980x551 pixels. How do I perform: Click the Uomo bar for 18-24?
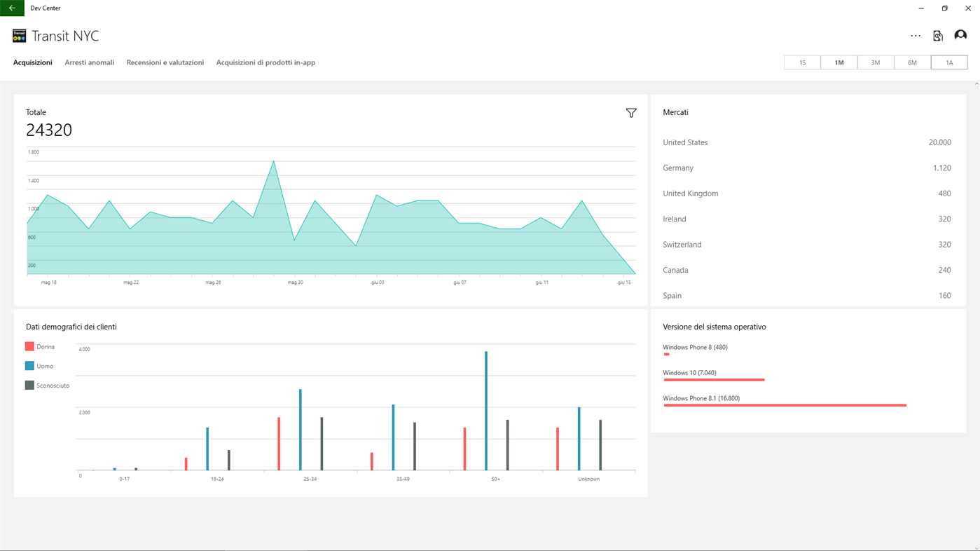click(x=207, y=449)
